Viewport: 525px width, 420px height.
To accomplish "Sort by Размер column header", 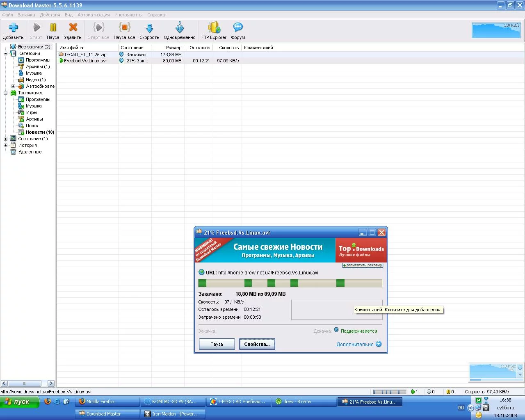I will (x=168, y=48).
